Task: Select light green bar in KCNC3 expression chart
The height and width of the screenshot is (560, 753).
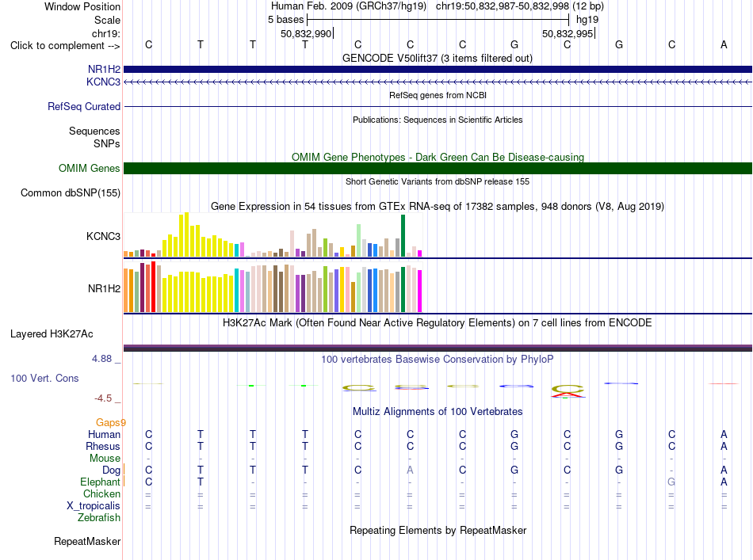Action: [x=359, y=241]
